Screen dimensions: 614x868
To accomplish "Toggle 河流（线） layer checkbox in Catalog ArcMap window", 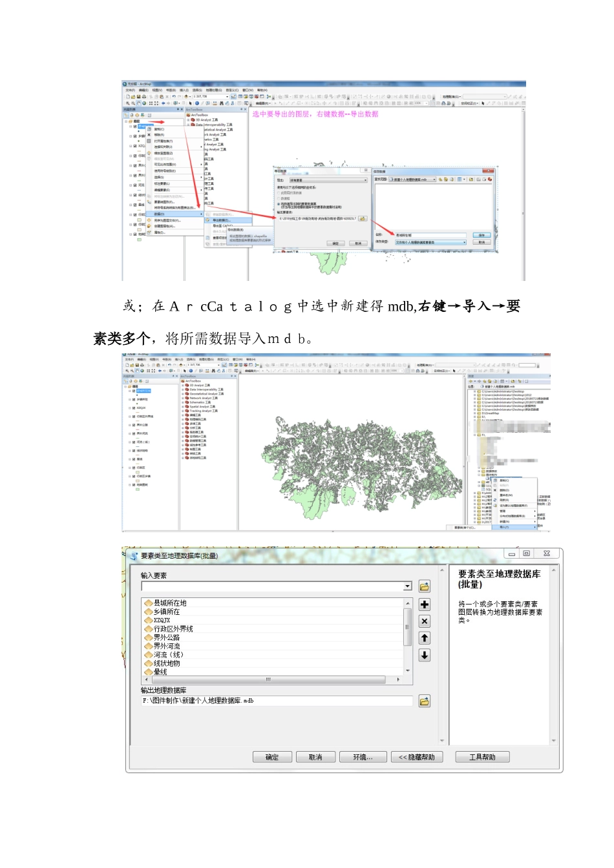I will pos(134,442).
